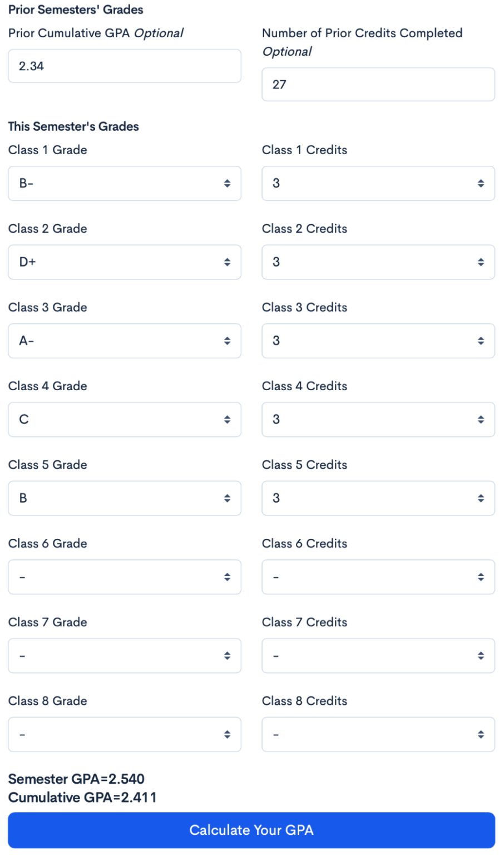Click the Class 3 Grade stepper arrows

click(228, 341)
